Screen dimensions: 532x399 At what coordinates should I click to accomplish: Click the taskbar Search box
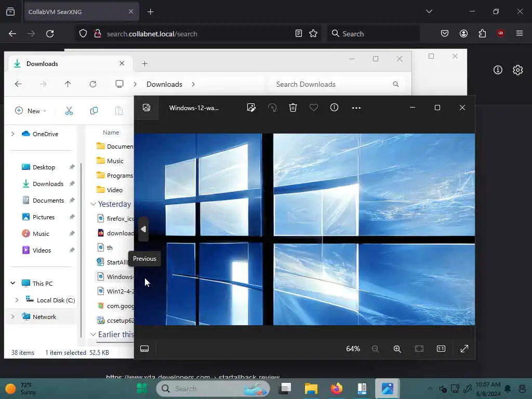pyautogui.click(x=212, y=389)
